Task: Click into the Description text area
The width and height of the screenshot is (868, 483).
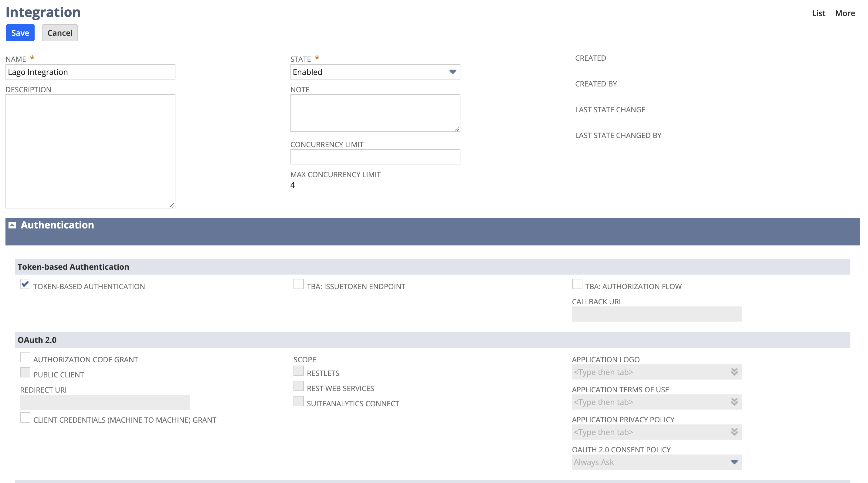Action: click(90, 151)
